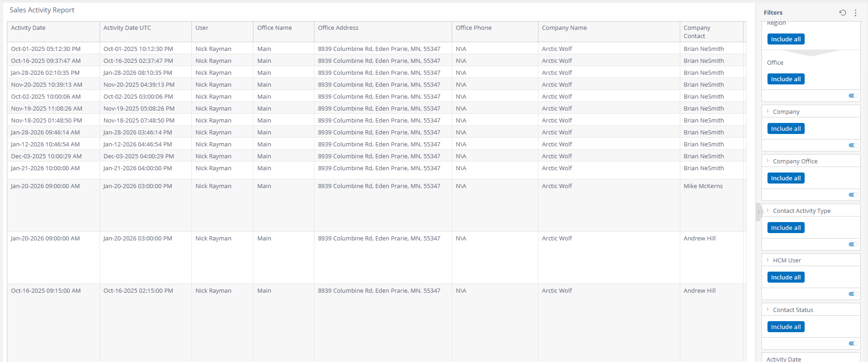868x362 pixels.
Task: Click Include all under Company filter
Action: [786, 128]
